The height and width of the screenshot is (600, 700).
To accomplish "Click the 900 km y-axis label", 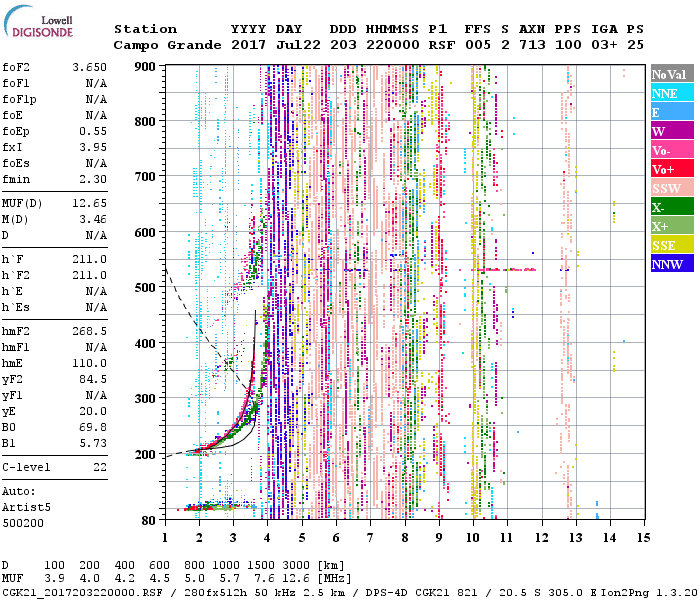I will pos(148,67).
